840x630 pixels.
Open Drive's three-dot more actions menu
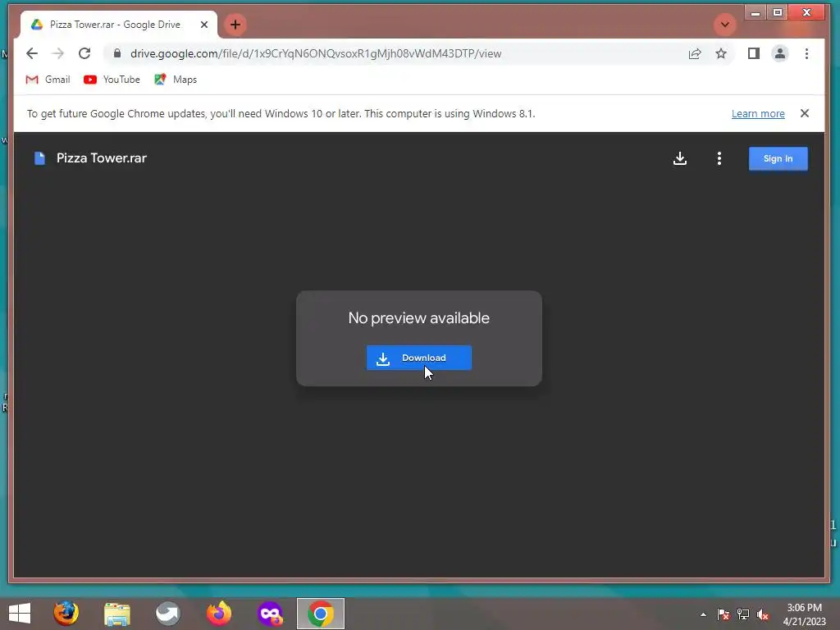point(719,158)
